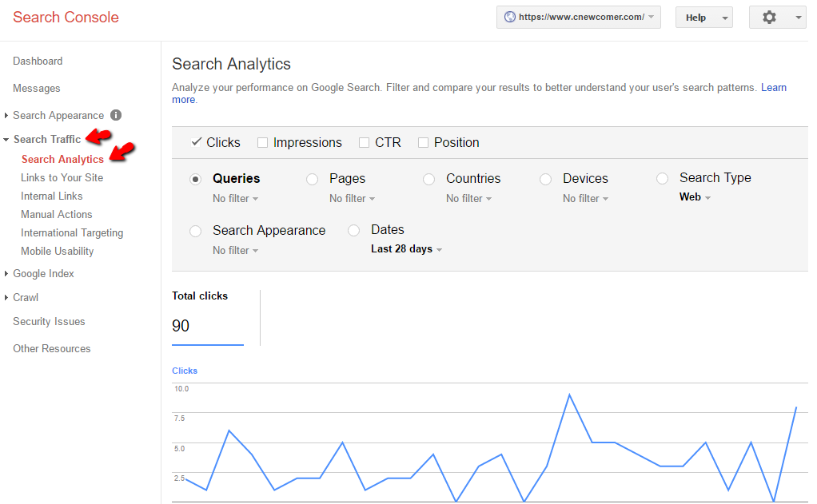
Task: Open Messages in the sidebar
Action: pyautogui.click(x=37, y=88)
